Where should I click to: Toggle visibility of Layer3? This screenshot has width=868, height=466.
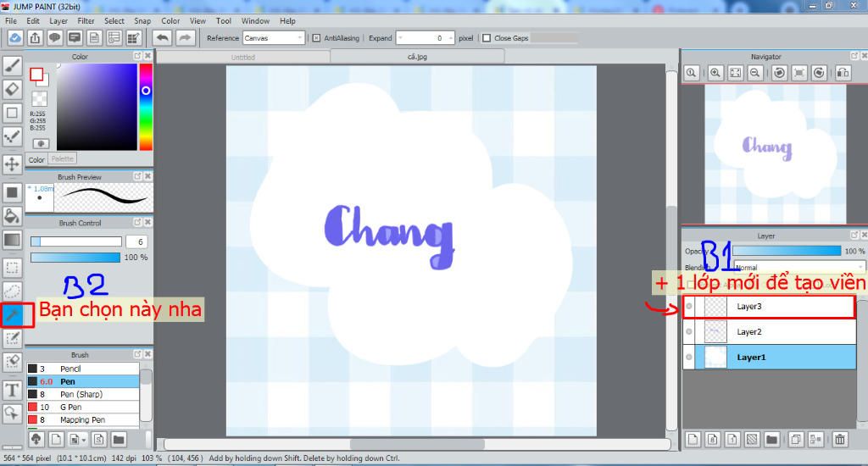tap(689, 306)
